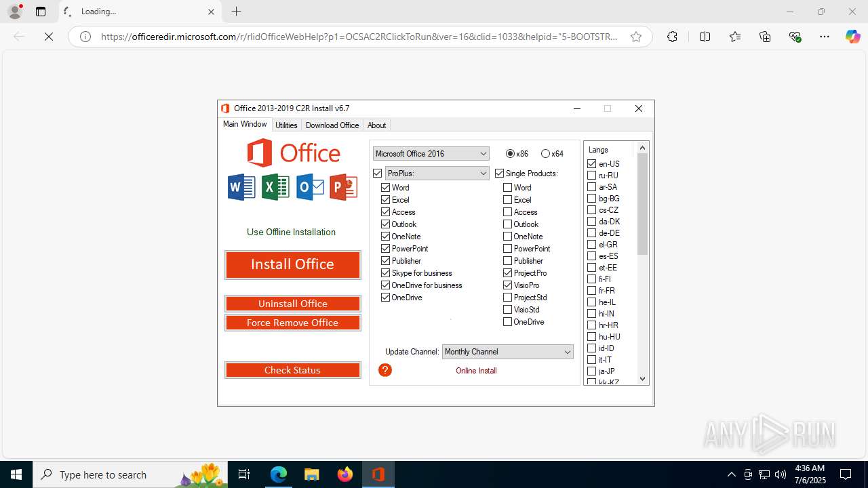This screenshot has width=868, height=488.
Task: Select the Main Window tab
Action: click(x=245, y=124)
